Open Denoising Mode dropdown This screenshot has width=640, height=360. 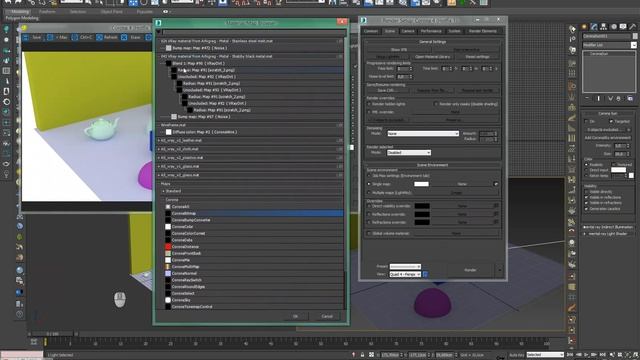click(423, 133)
